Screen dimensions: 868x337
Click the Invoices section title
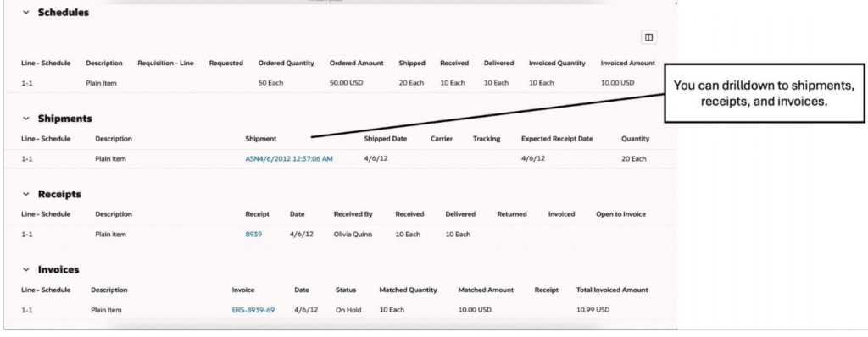[x=58, y=270]
